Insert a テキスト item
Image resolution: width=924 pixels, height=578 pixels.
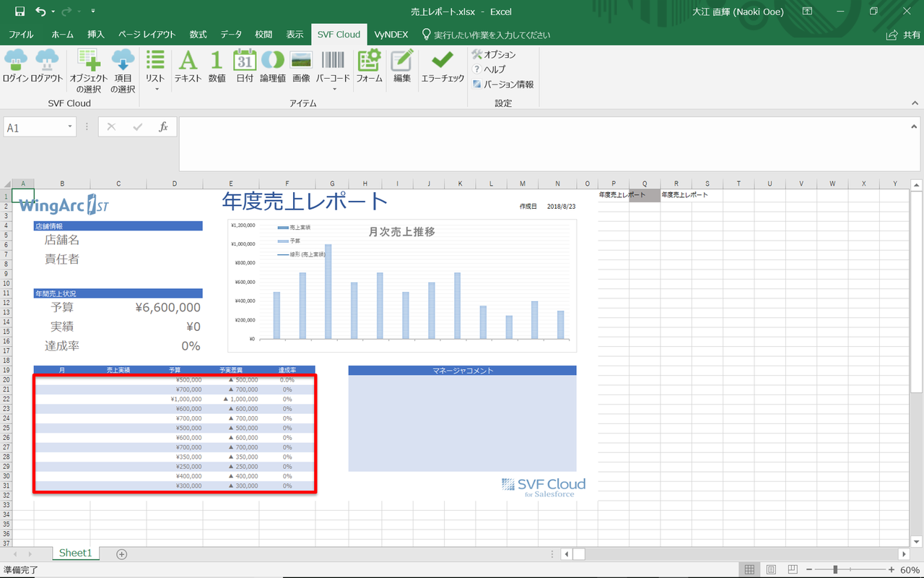point(188,66)
